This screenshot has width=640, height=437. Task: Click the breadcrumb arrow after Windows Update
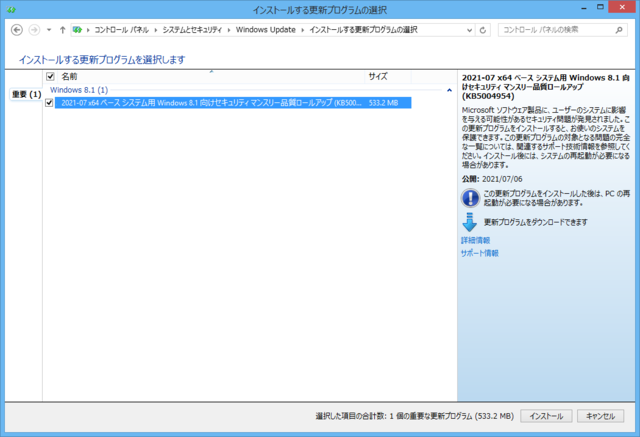click(302, 30)
